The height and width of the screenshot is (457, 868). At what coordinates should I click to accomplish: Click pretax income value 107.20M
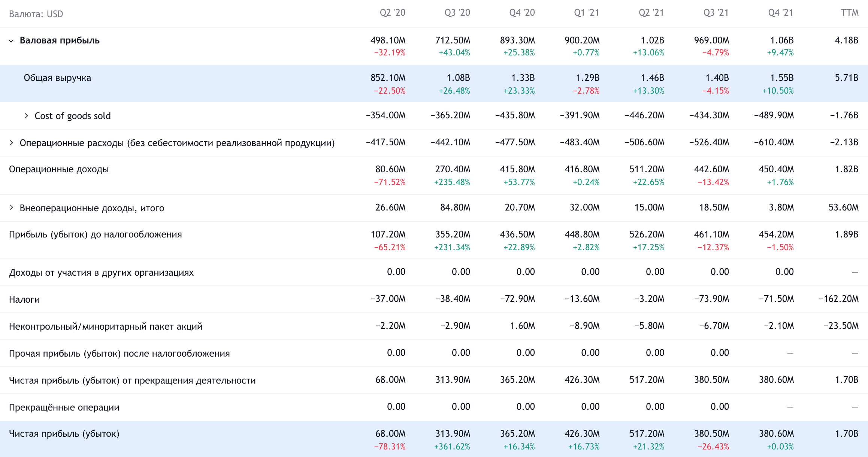point(388,234)
